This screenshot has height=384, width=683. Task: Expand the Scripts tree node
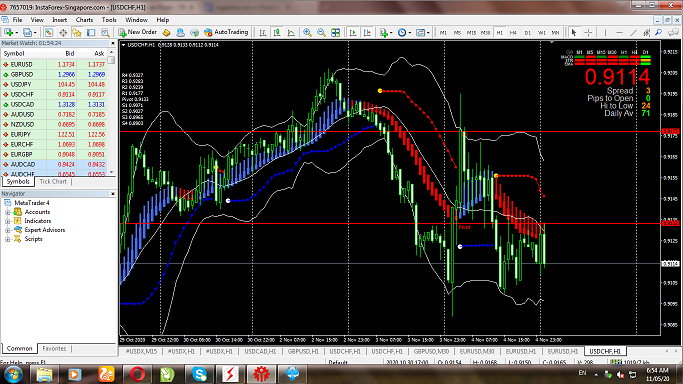(7, 239)
